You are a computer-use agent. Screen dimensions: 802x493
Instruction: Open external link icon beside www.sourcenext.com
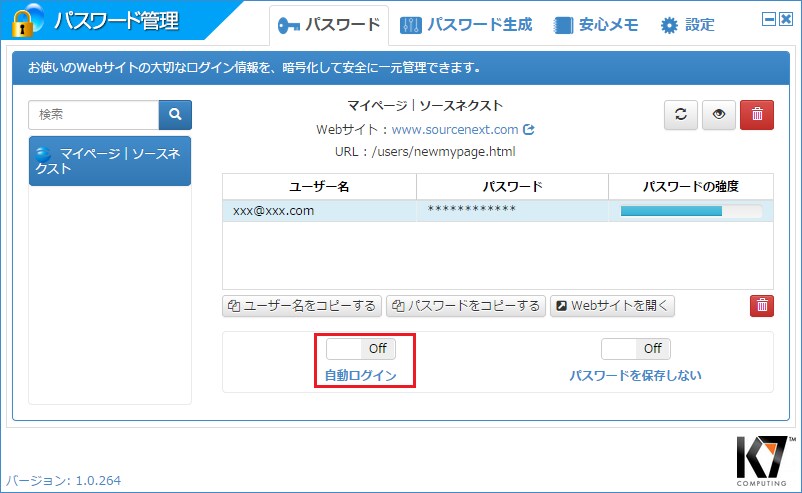[x=529, y=129]
